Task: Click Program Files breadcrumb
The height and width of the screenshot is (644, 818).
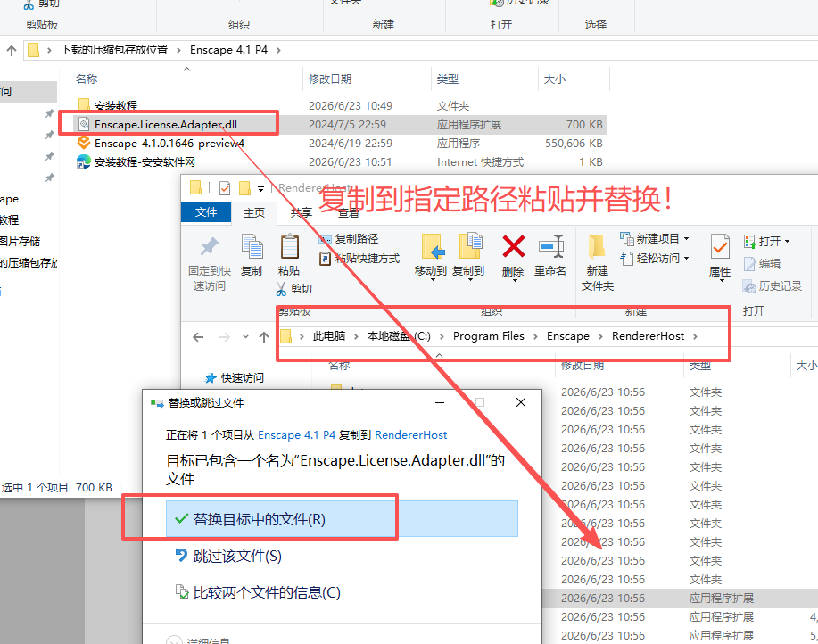Action: pyautogui.click(x=488, y=336)
